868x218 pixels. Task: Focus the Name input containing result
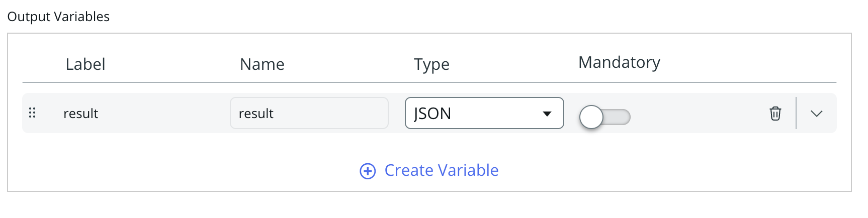point(309,113)
